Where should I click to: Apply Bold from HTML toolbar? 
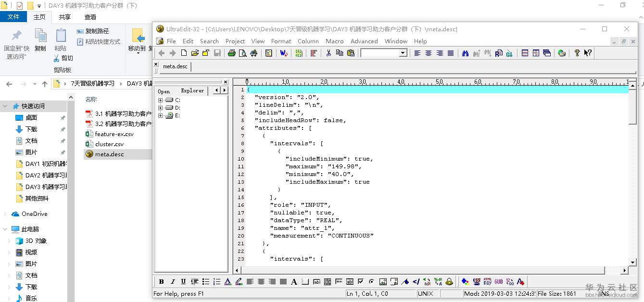(x=161, y=282)
